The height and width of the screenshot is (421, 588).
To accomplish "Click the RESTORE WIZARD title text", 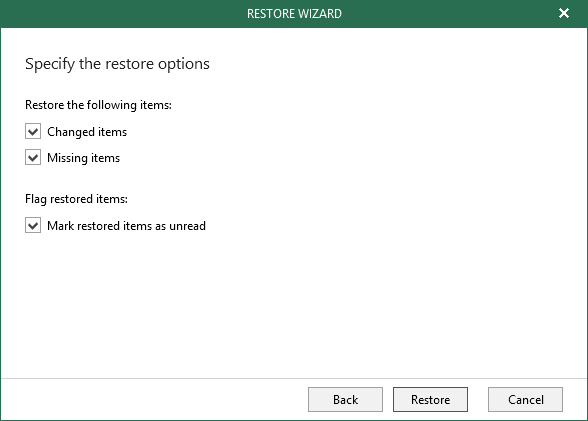I will 294,14.
